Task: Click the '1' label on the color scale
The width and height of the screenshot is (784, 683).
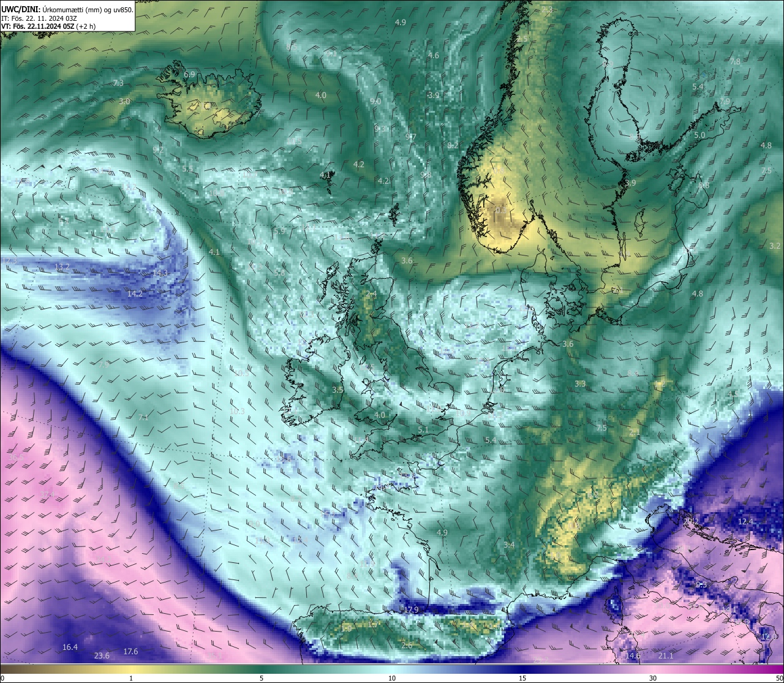Action: pos(131,678)
